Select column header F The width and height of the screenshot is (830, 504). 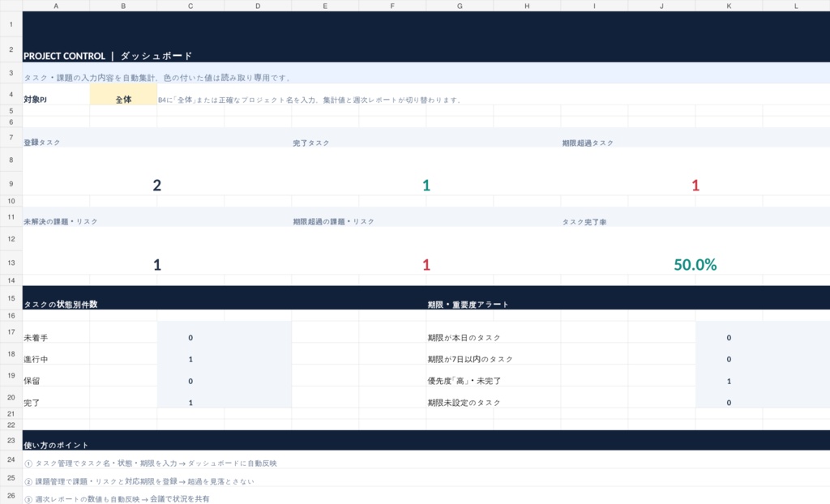[392, 6]
